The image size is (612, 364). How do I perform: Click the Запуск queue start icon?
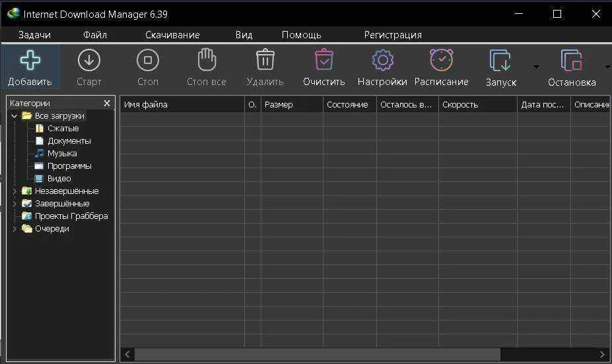pyautogui.click(x=500, y=61)
